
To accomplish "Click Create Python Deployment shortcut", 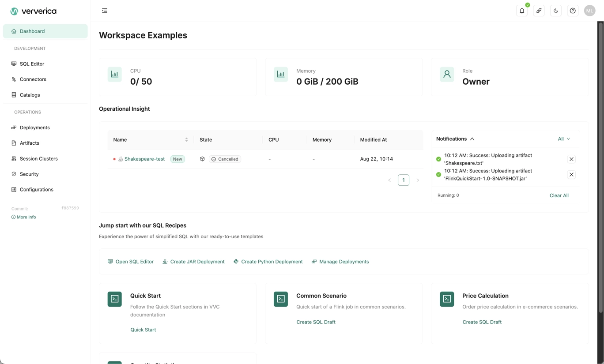I will 268,262.
